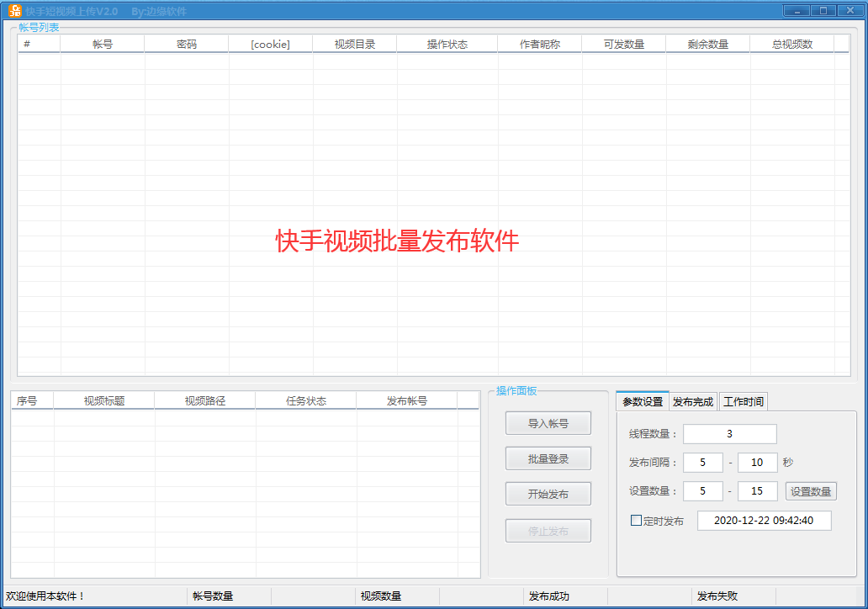Maximize the window
Viewport: 868px width, 609px height.
pos(823,11)
